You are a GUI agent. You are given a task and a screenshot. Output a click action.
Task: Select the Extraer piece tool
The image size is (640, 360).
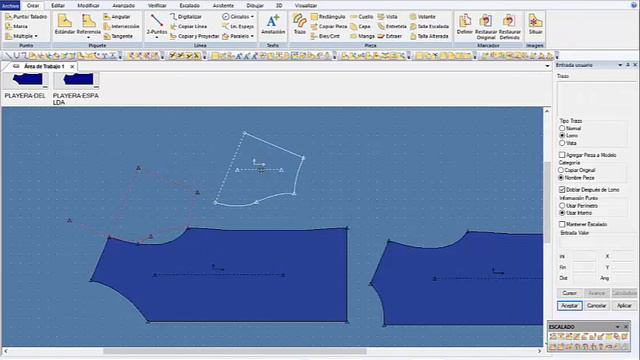[x=390, y=36]
